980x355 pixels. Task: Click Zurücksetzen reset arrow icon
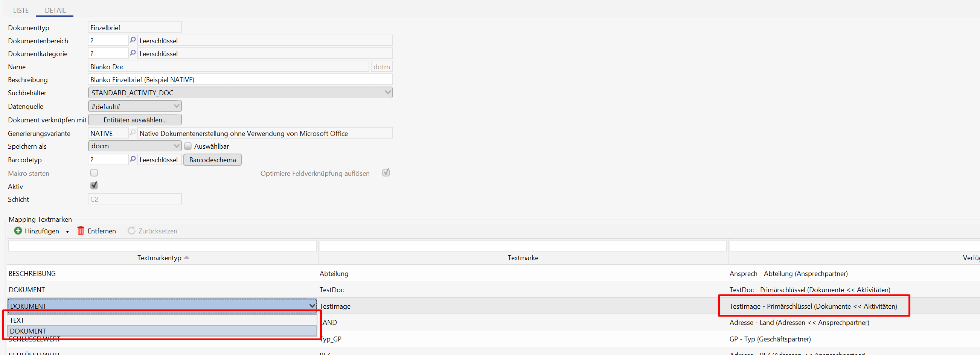tap(131, 230)
